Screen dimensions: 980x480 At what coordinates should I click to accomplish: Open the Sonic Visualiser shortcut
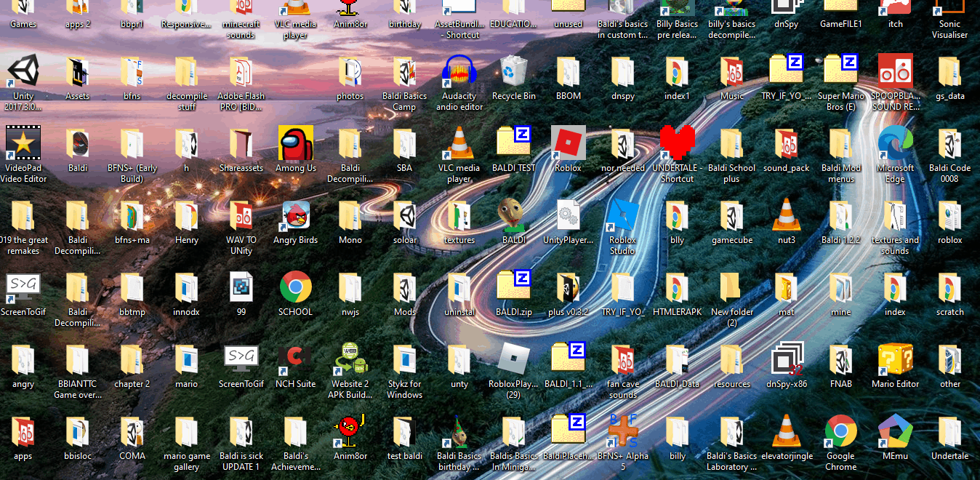pos(949,10)
